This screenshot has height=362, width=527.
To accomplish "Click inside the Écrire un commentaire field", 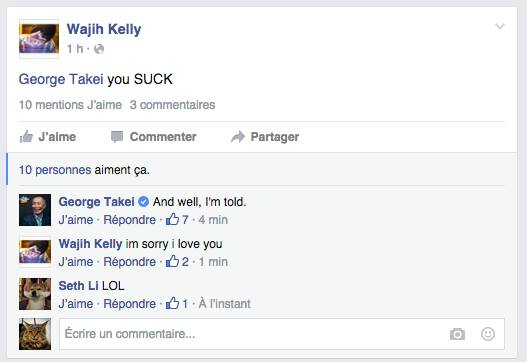I will 282,334.
